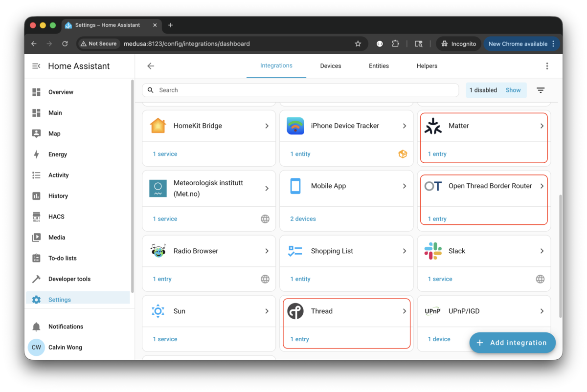Switch to the Helpers tab
The height and width of the screenshot is (392, 587).
click(427, 66)
